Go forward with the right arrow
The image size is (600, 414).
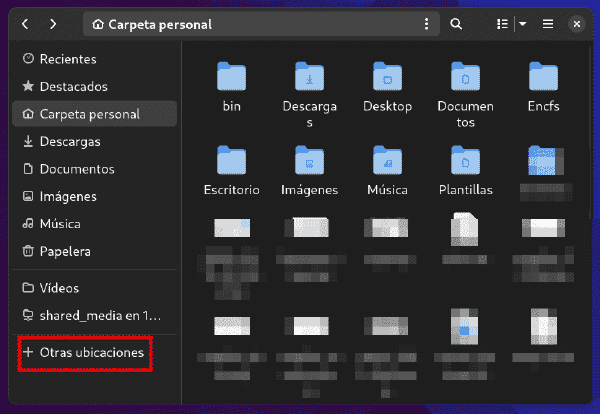pyautogui.click(x=53, y=24)
